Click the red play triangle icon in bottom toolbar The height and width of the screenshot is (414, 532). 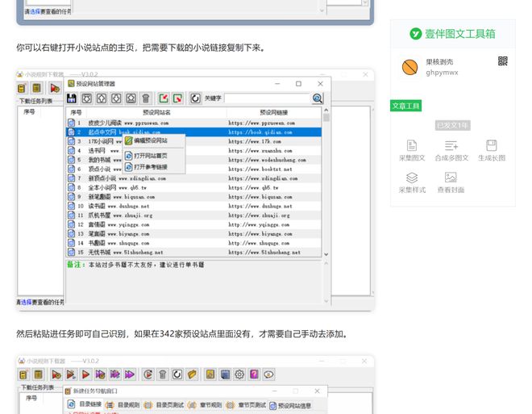[85, 374]
